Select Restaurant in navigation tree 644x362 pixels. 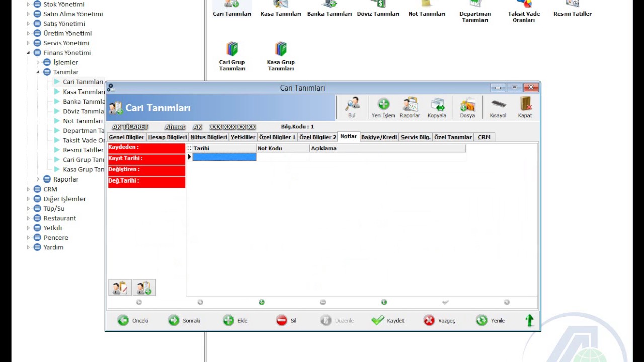pos(60,218)
